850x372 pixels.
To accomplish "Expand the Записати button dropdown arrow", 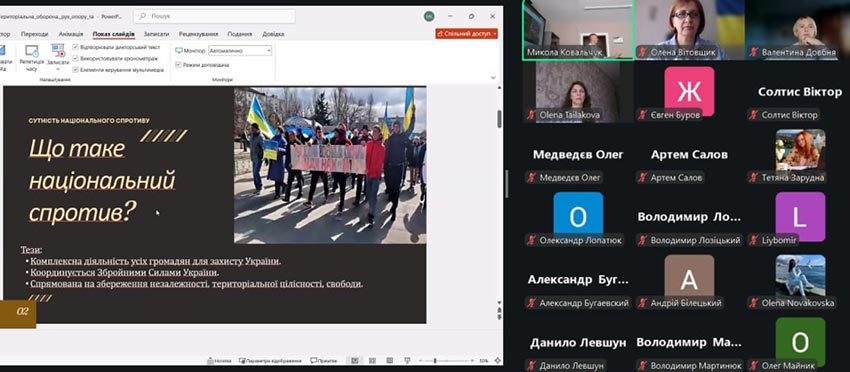I will click(x=58, y=69).
